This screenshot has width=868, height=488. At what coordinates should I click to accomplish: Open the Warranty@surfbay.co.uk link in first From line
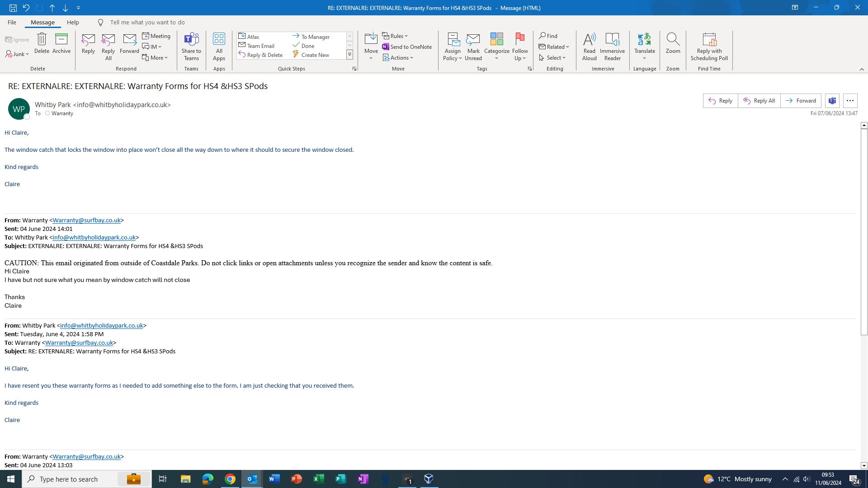(x=86, y=221)
